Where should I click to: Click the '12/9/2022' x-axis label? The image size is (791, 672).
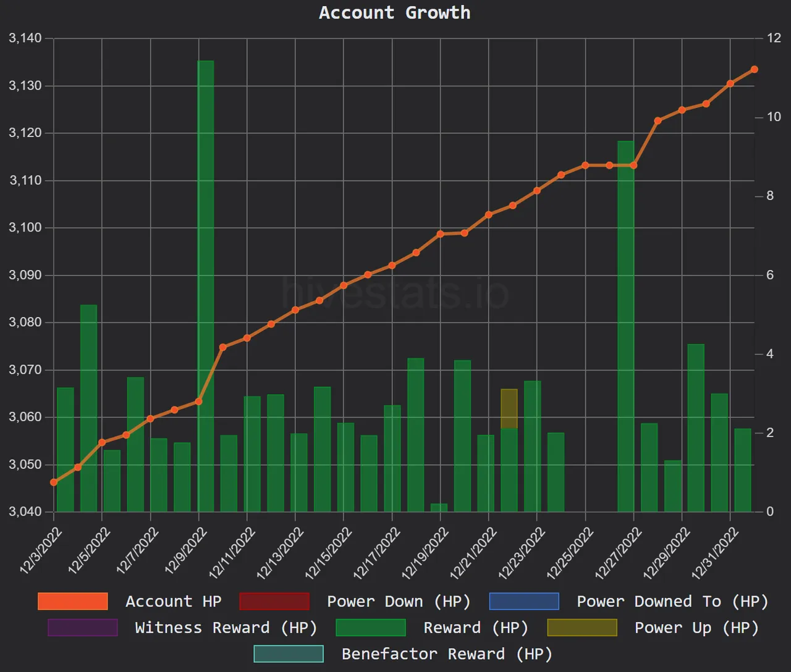coord(186,551)
